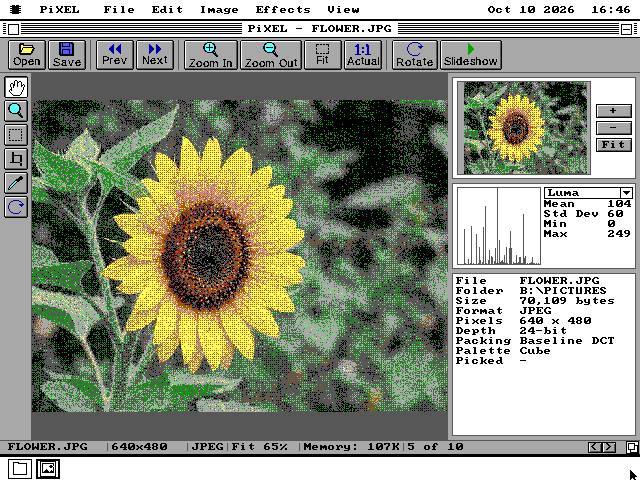Click '5 of 10' in the status bar
The width and height of the screenshot is (640, 480).
click(435, 447)
